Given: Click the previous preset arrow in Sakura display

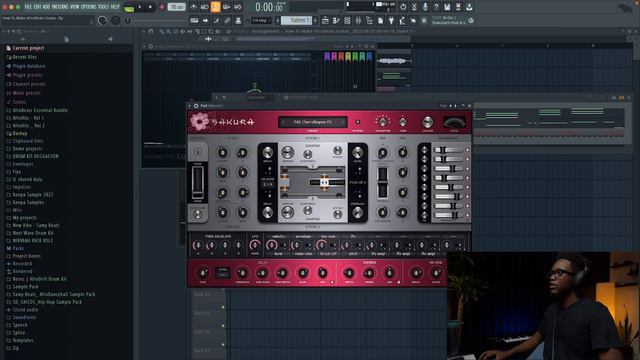Looking at the screenshot, I should pyautogui.click(x=283, y=122).
